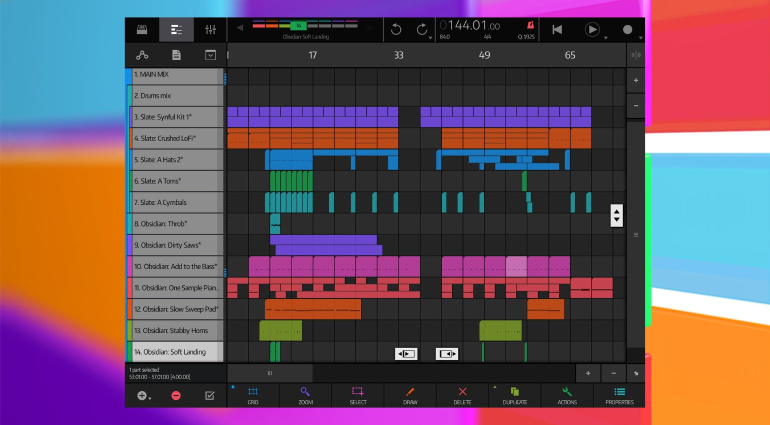
Task: Select the Obsidian: Stabby Horns track
Action: (x=176, y=330)
